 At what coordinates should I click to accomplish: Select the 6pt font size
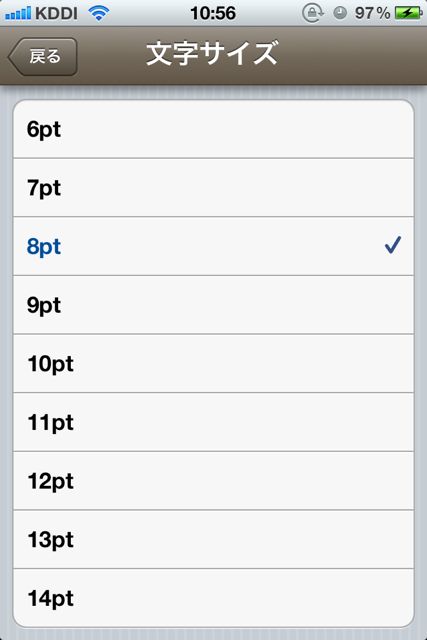click(x=214, y=129)
